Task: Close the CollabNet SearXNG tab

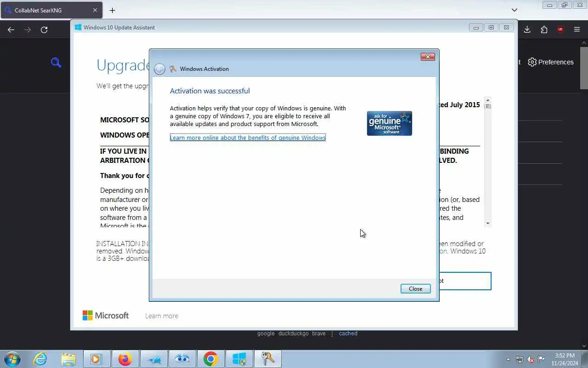Action: click(95, 10)
